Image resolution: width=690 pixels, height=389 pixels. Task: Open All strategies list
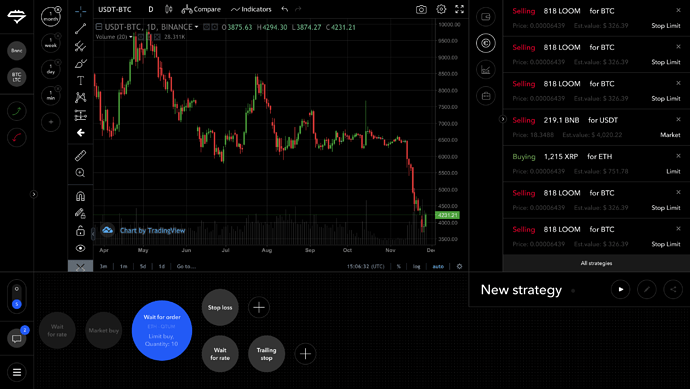596,263
